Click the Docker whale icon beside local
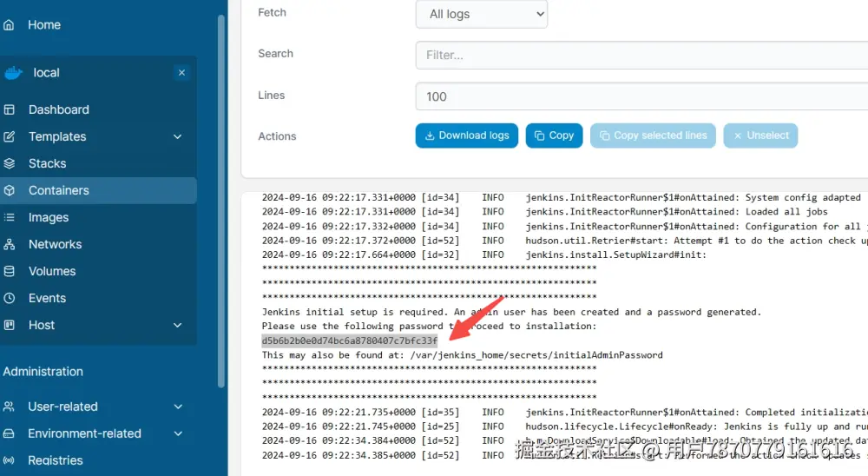The image size is (868, 476). [13, 73]
